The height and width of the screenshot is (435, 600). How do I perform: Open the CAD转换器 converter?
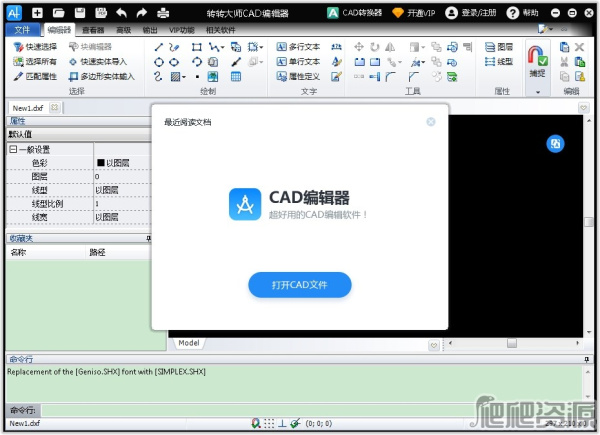pos(357,13)
